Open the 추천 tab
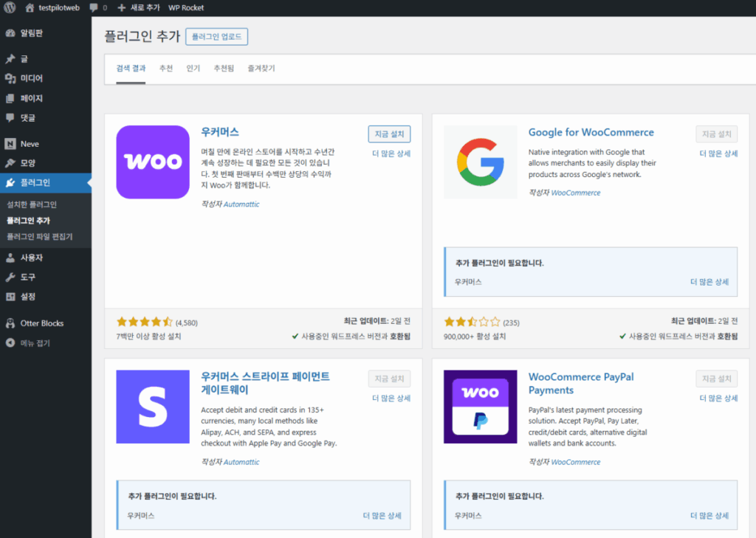Screen dimensions: 756x538 166,66
